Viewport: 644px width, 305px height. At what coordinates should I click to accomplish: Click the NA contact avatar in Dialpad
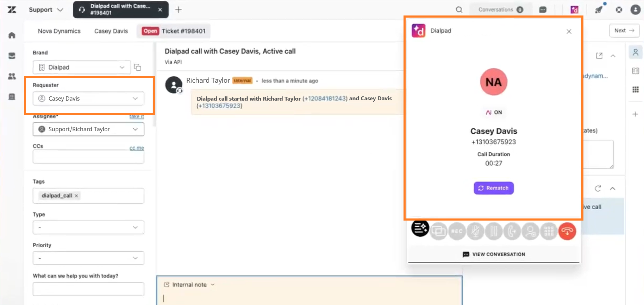click(x=494, y=82)
